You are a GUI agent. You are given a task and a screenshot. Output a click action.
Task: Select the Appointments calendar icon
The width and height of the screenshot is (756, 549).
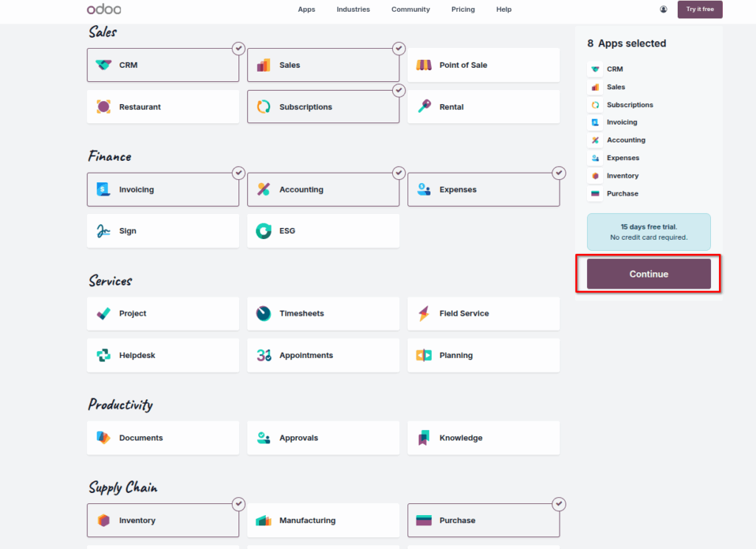[x=264, y=355]
